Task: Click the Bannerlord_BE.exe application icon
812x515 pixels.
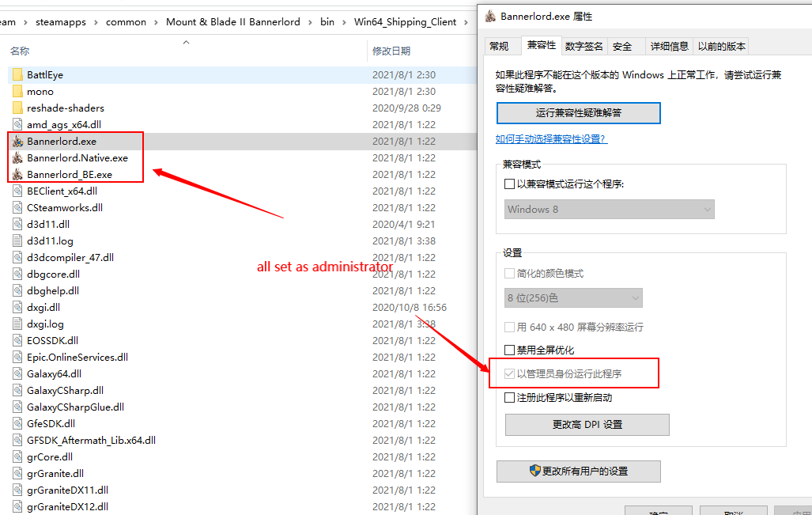Action: click(x=17, y=174)
